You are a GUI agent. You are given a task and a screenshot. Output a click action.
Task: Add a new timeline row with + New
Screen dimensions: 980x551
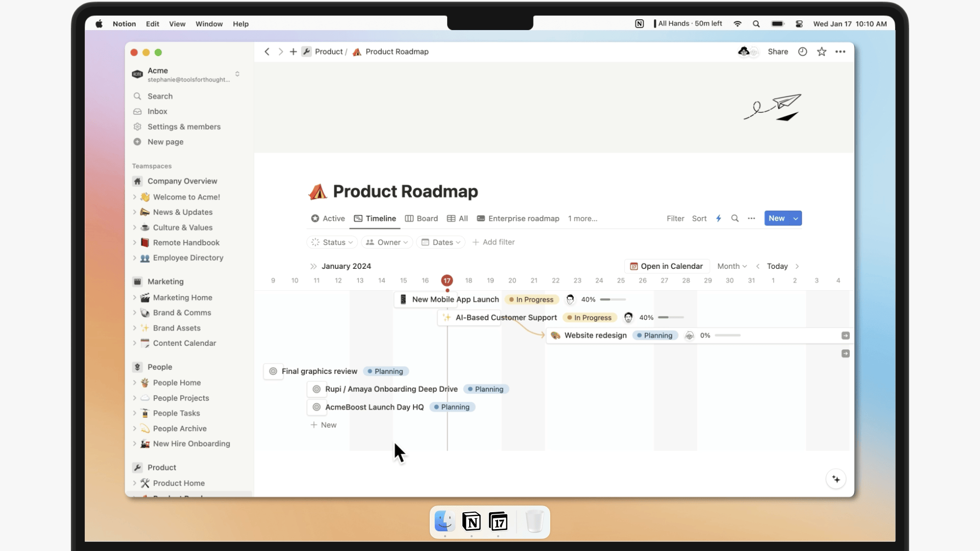324,425
